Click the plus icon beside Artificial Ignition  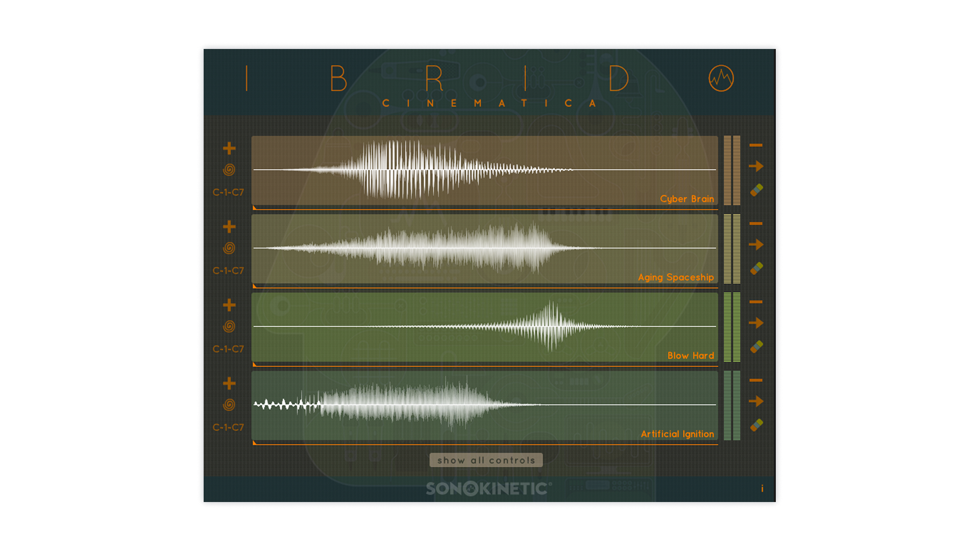pyautogui.click(x=229, y=383)
